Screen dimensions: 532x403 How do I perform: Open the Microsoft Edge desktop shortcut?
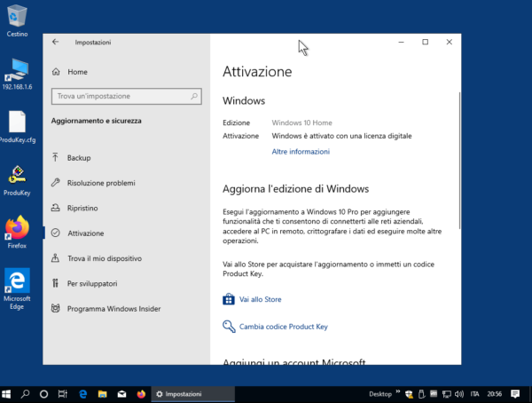click(17, 288)
